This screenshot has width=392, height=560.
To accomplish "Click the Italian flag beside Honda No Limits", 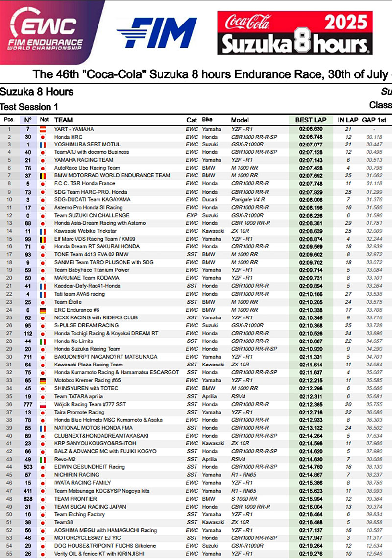I will tap(43, 341).
